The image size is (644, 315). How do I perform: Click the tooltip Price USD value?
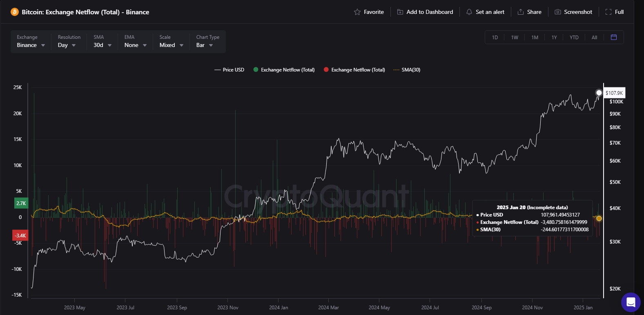click(x=560, y=215)
